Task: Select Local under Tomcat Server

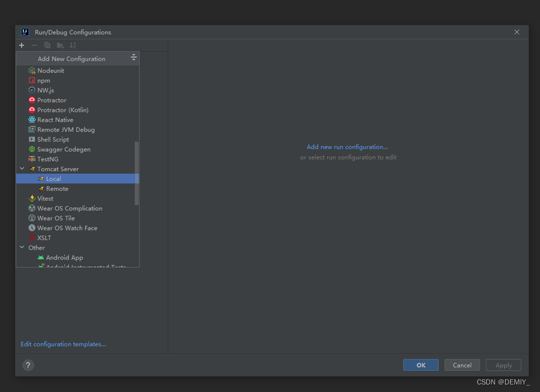Action: click(77, 179)
